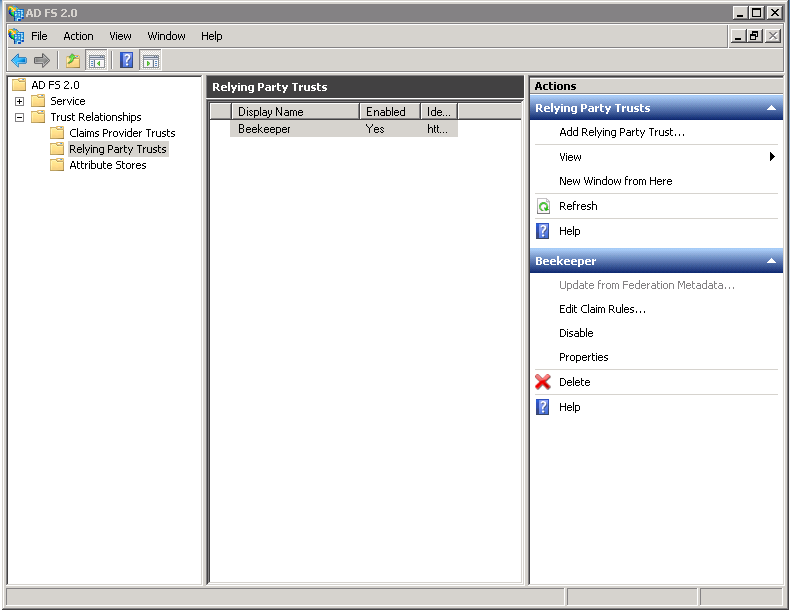Click the AD FS 2.0 title bar icon
790x611 pixels.
(16, 13)
